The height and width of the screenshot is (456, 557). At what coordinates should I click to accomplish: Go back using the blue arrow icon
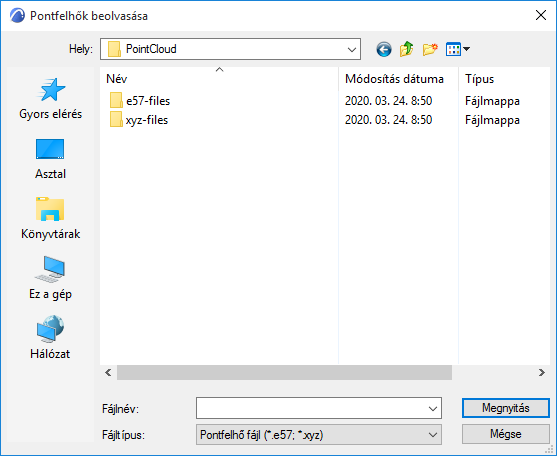(x=384, y=49)
